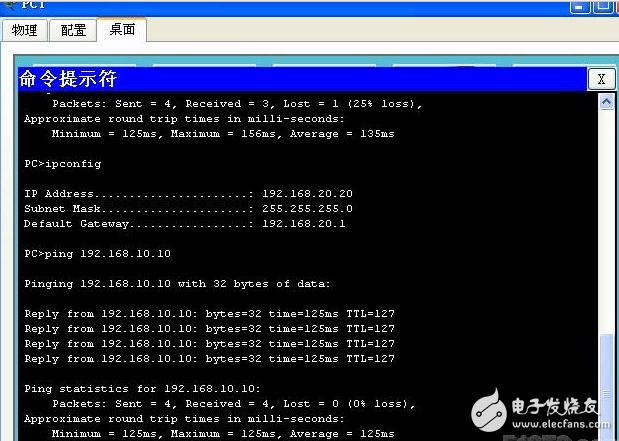The image size is (619, 441).
Task: Click the IP Address 192.168.20.20 line
Action: (188, 194)
